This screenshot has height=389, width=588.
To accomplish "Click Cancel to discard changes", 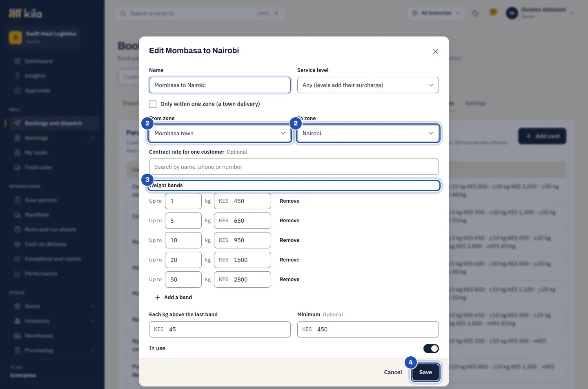I will (x=393, y=372).
